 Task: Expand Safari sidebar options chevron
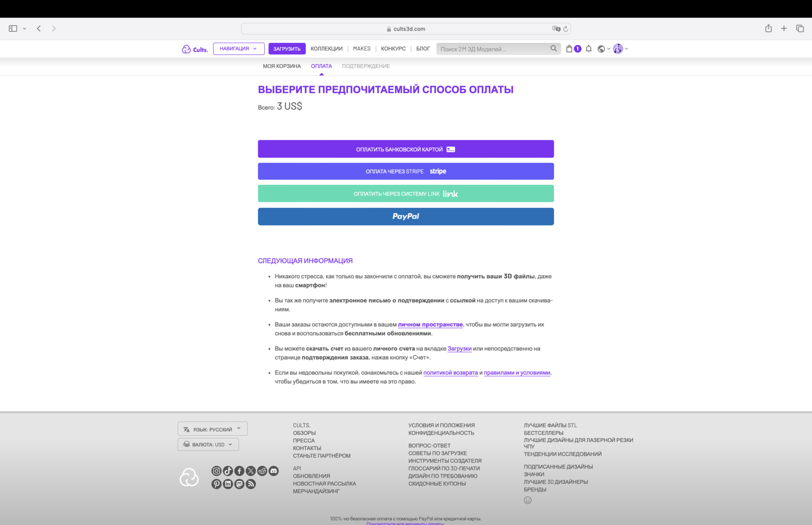tap(25, 28)
